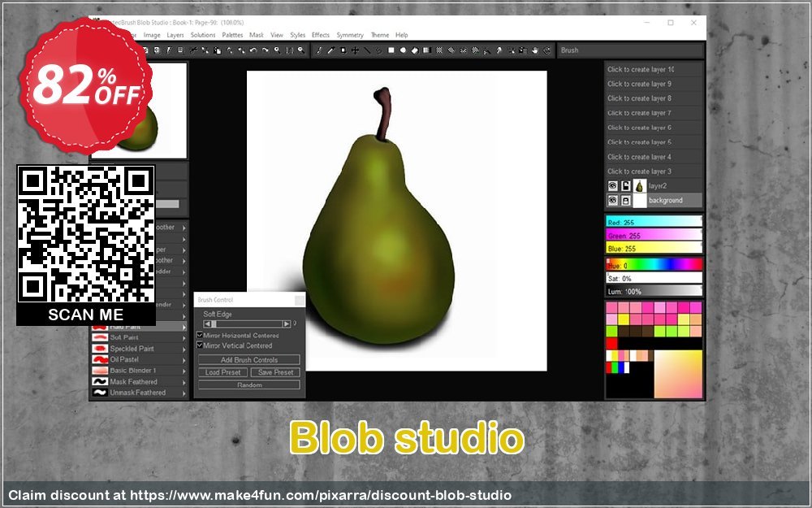The height and width of the screenshot is (508, 812).
Task: Uncheck Mirror Horizontal Centered
Action: [x=200, y=335]
